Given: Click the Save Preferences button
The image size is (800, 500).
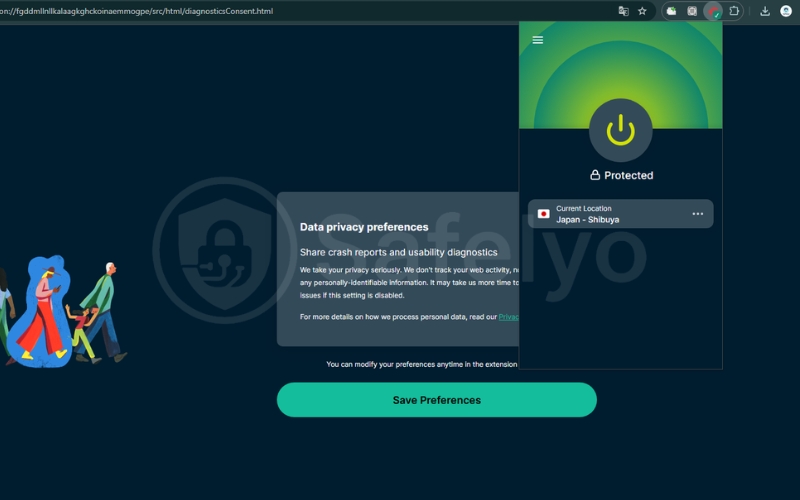Looking at the screenshot, I should pos(436,400).
